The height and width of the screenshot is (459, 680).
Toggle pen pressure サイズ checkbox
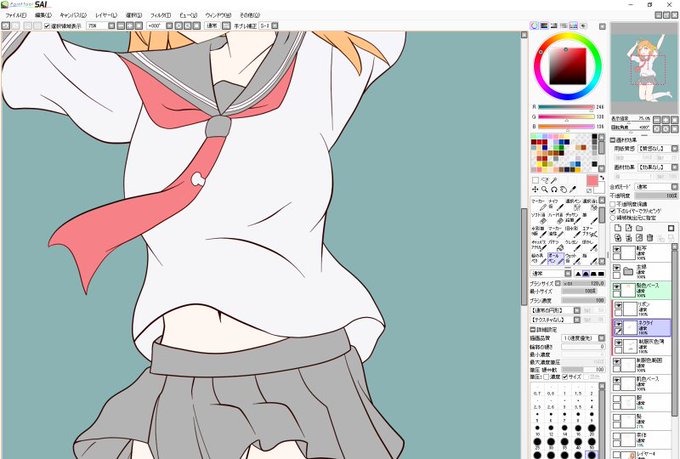[566, 377]
